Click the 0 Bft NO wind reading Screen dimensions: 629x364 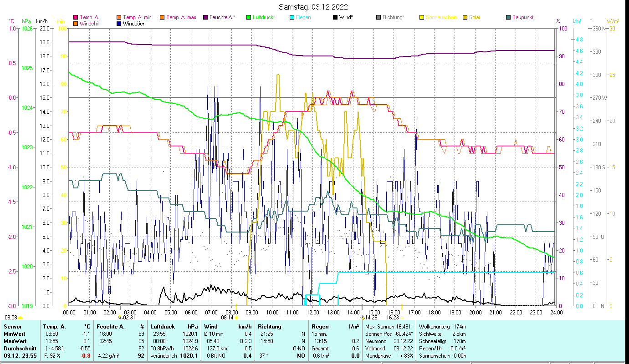pyautogui.click(x=215, y=356)
